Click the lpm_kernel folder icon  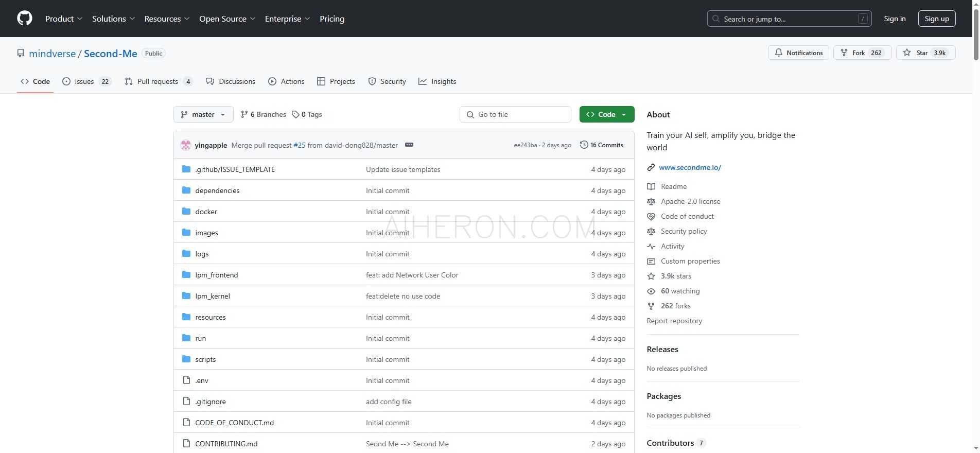click(x=186, y=295)
